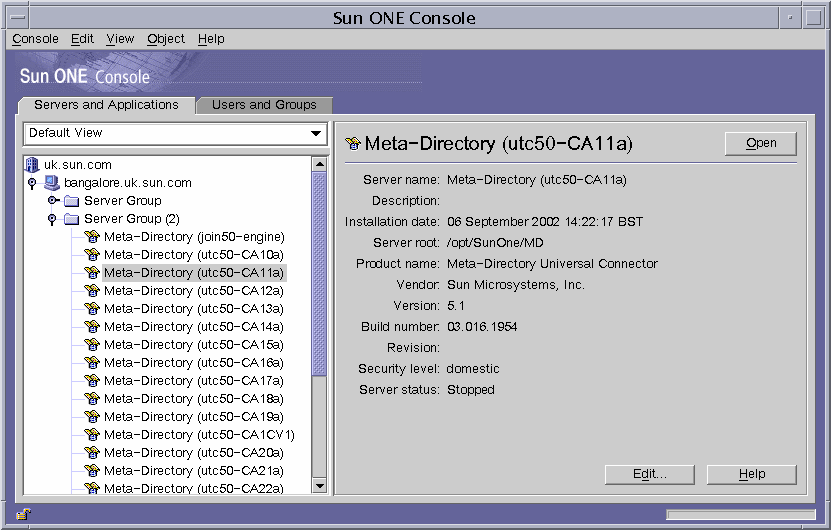Click the utc50-CA18a Meta-Directory icon
831x530 pixels.
(92, 399)
